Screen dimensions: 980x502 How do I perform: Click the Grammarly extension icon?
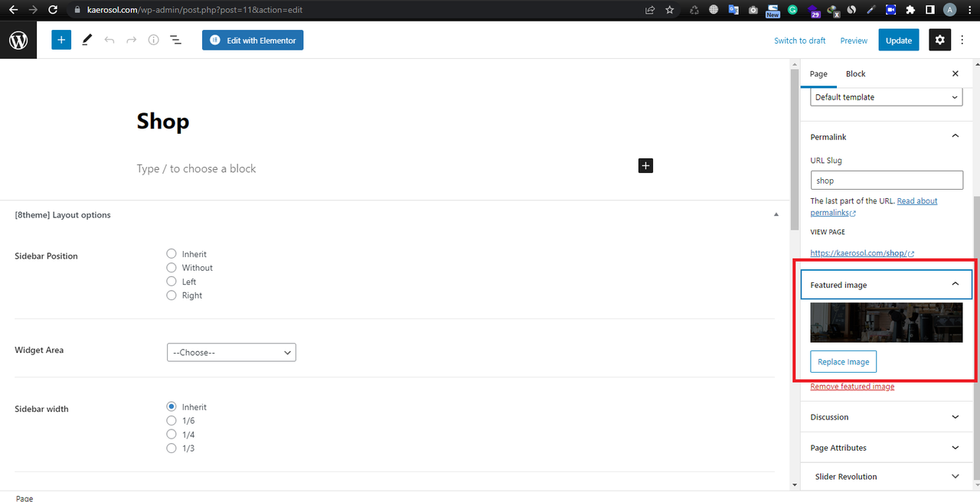[x=792, y=10]
